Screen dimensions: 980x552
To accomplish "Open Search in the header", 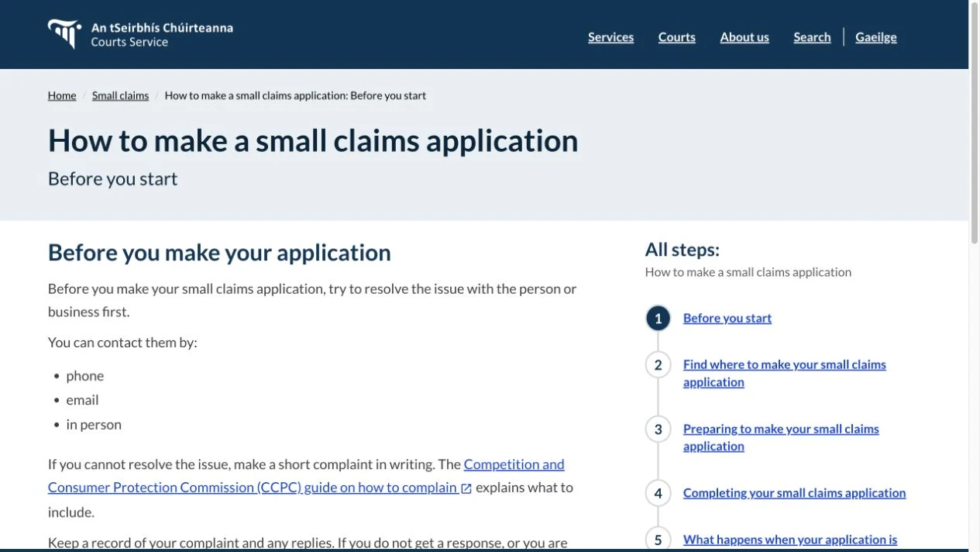I will pos(812,37).
